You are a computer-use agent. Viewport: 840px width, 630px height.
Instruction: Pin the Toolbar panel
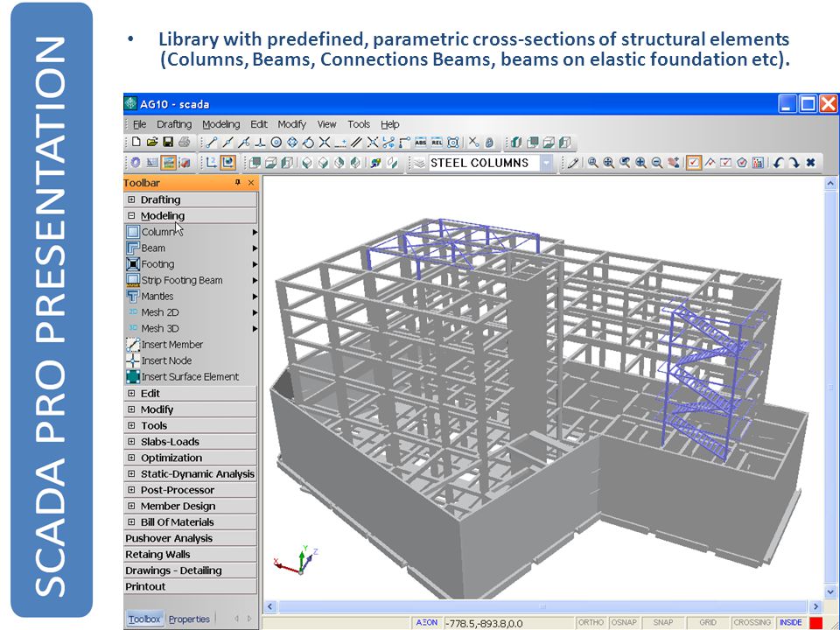(x=238, y=183)
